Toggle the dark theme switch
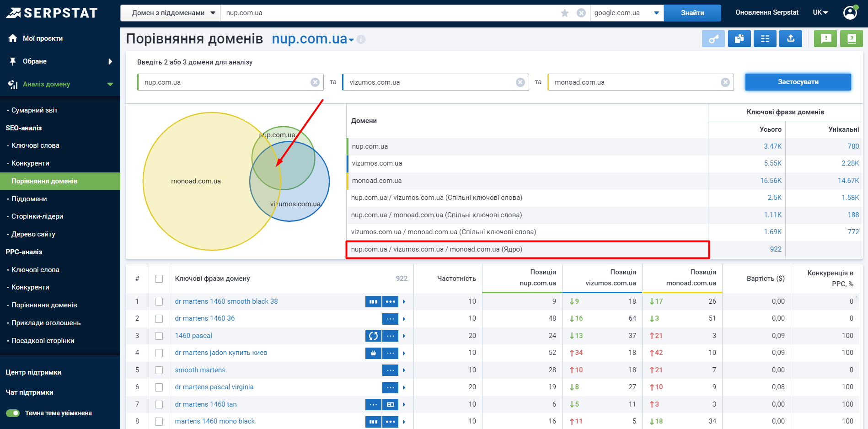Image resolution: width=868 pixels, height=429 pixels. [13, 413]
